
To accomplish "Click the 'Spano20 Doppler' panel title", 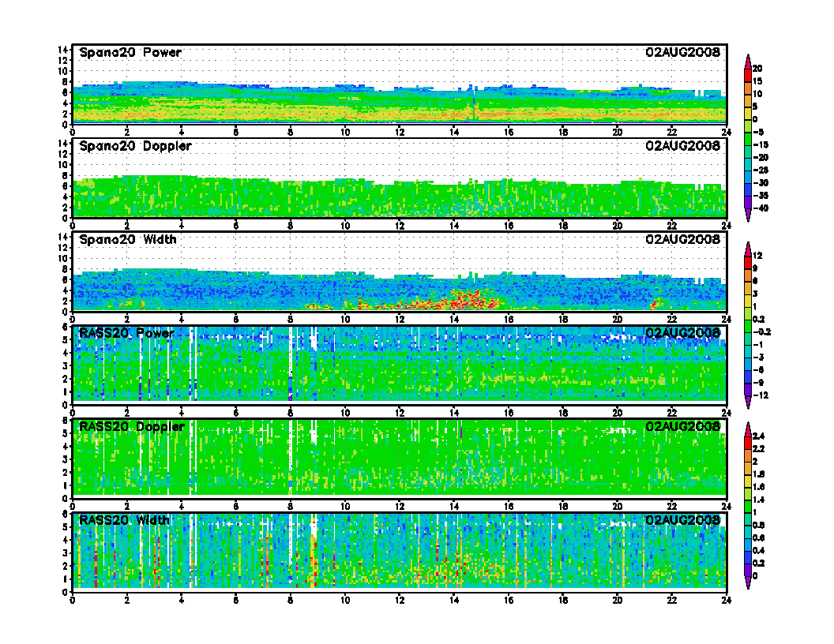I will [x=135, y=146].
